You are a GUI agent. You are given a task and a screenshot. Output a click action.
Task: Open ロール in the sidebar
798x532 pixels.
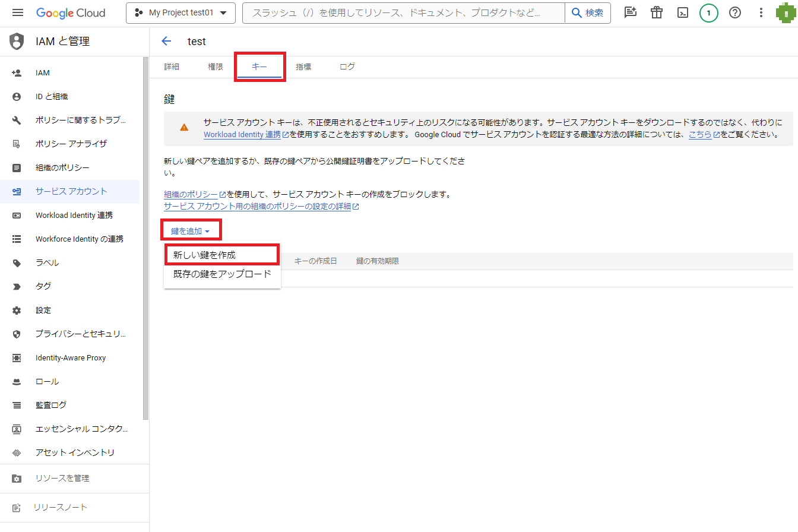click(x=47, y=381)
